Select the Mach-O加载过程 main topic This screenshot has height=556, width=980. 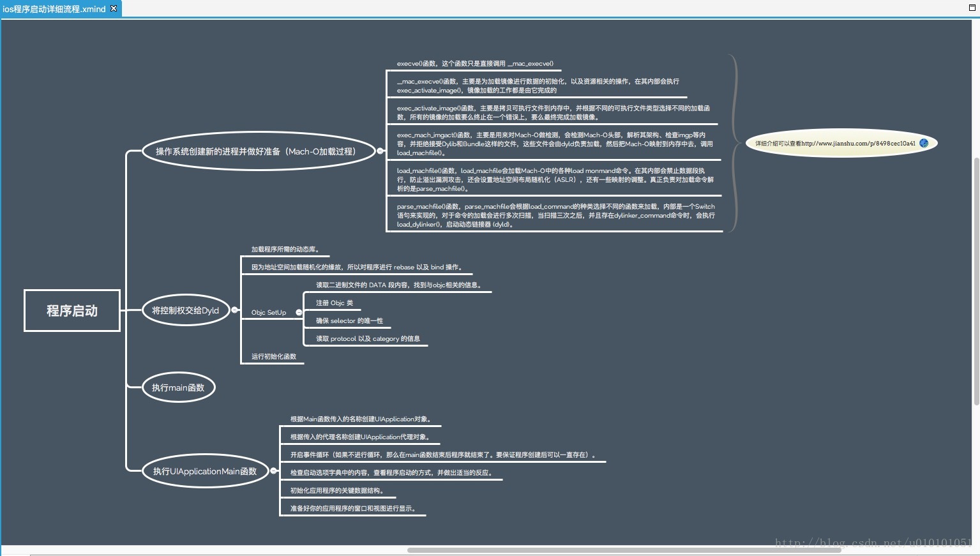258,151
